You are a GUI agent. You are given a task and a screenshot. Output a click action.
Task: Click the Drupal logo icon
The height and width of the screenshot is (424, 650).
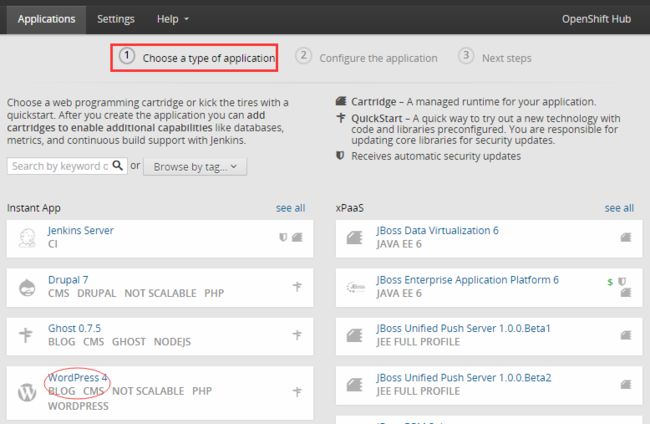coord(27,287)
